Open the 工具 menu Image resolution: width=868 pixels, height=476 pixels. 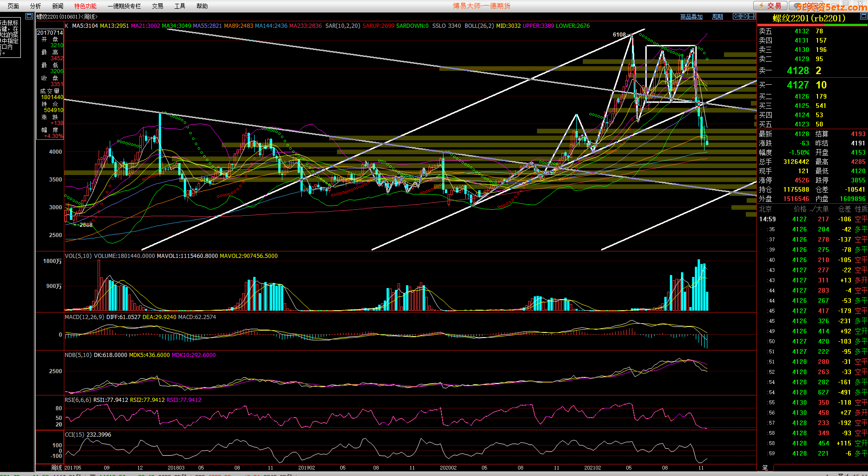click(x=180, y=6)
